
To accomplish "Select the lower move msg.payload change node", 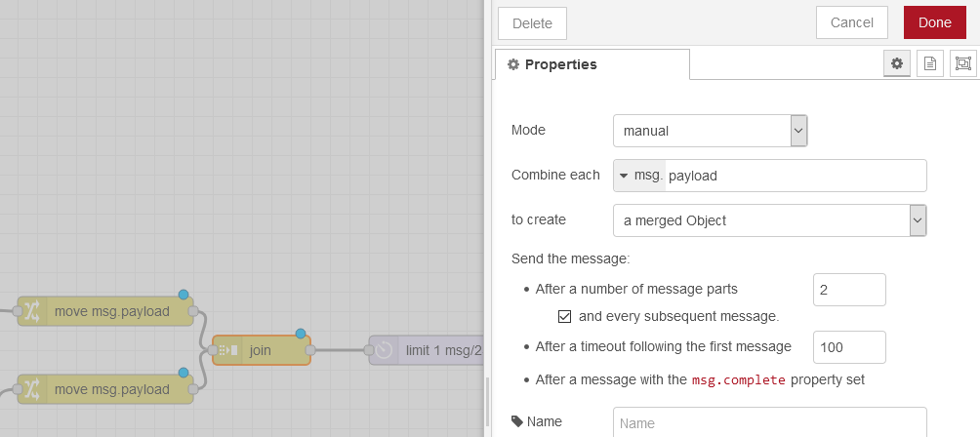I will click(105, 389).
